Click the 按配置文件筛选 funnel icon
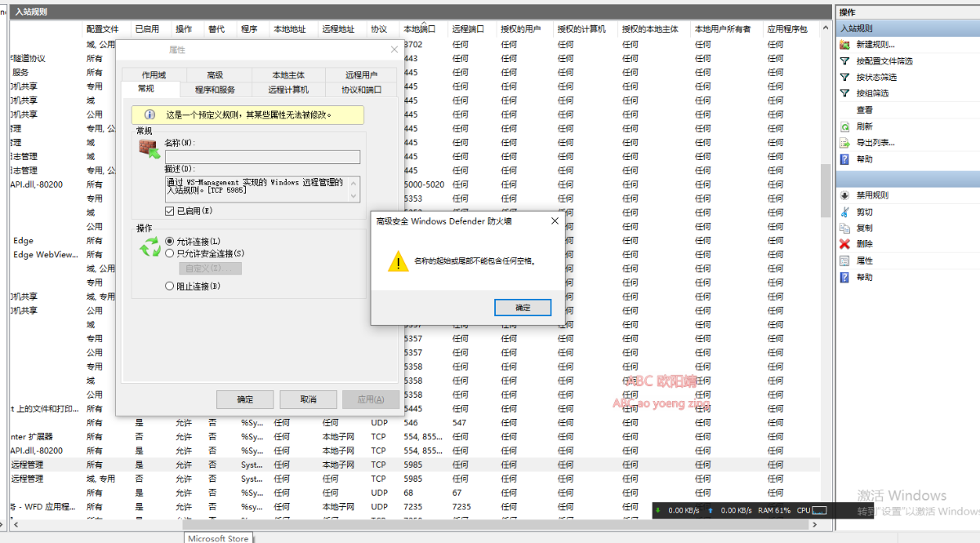980x543 pixels. [x=844, y=61]
